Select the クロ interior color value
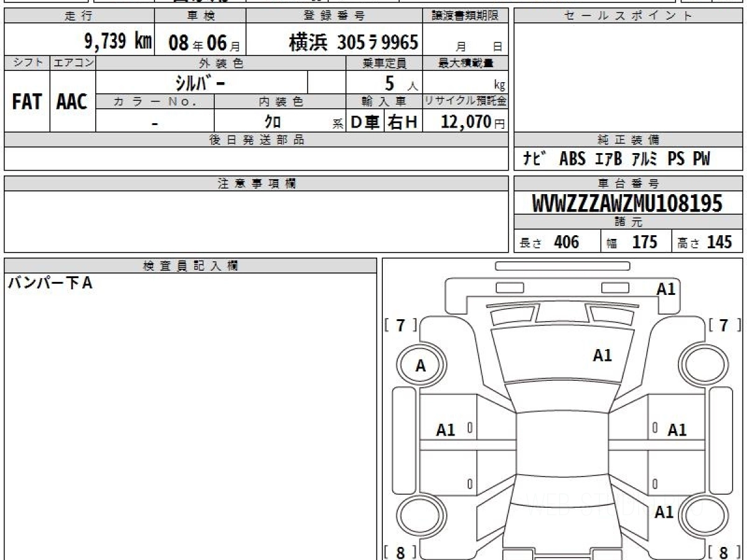The height and width of the screenshot is (560, 747). (x=273, y=122)
